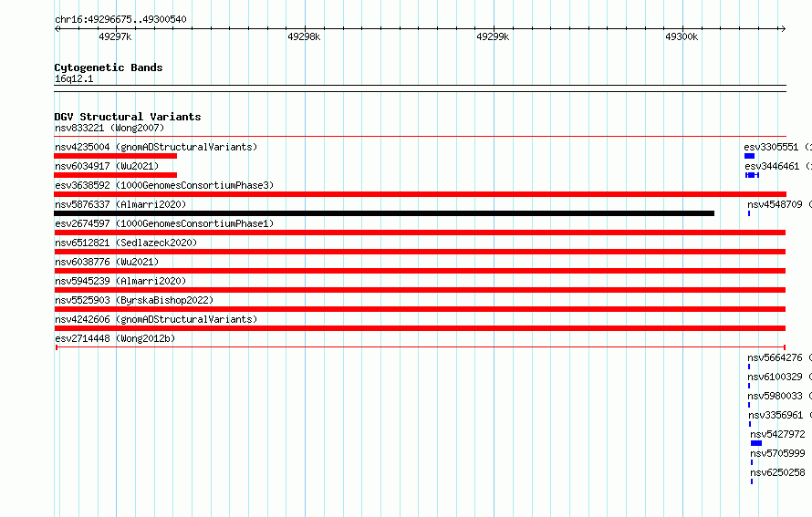Click the blue glyph under nsv5427972
This screenshot has width=812, height=517.
[756, 443]
